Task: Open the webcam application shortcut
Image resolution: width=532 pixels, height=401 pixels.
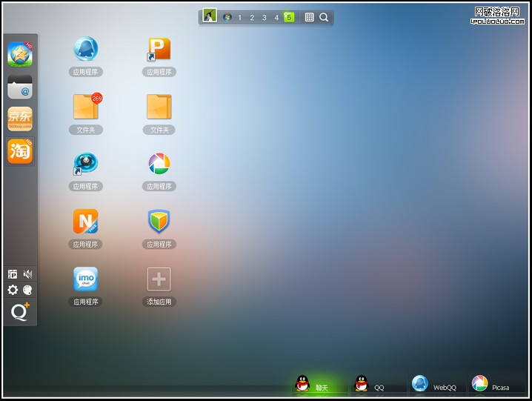Action: (85, 164)
